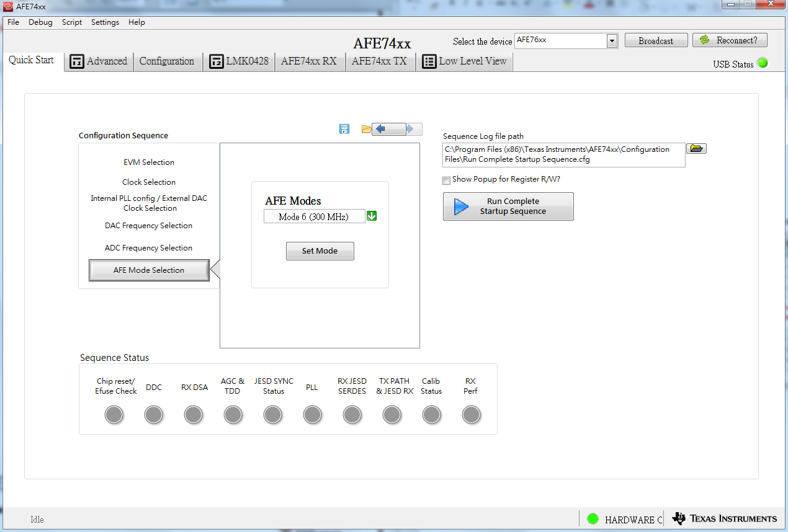This screenshot has height=532, width=788.
Task: Click the TX PATH & JESD RX indicator
Action: click(392, 415)
